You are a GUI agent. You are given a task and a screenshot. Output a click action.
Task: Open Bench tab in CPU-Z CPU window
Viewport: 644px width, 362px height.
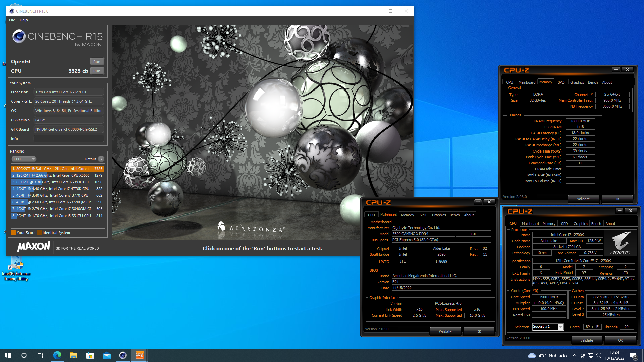click(596, 224)
